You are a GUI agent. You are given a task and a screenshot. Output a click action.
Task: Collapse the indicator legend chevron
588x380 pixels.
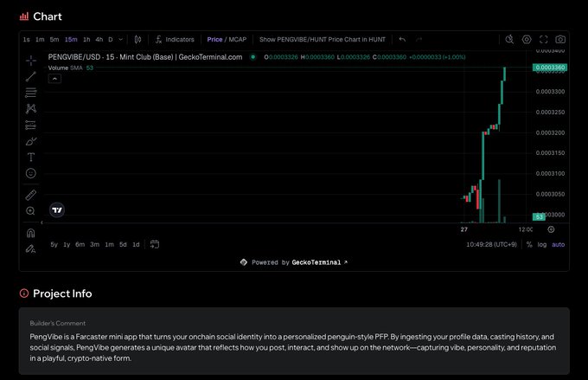pyautogui.click(x=54, y=78)
